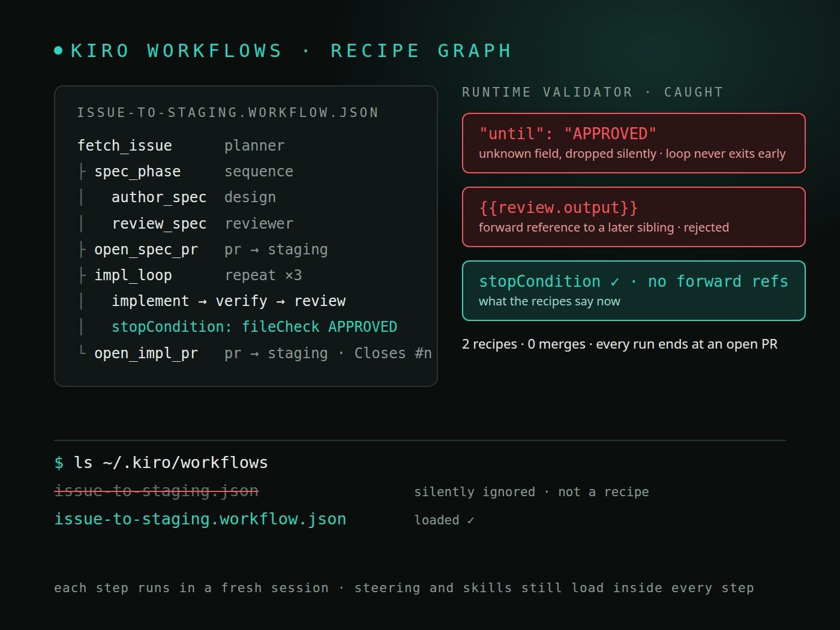Viewport: 840px width, 630px height.
Task: Click the 'reviewer' role label
Action: (259, 224)
